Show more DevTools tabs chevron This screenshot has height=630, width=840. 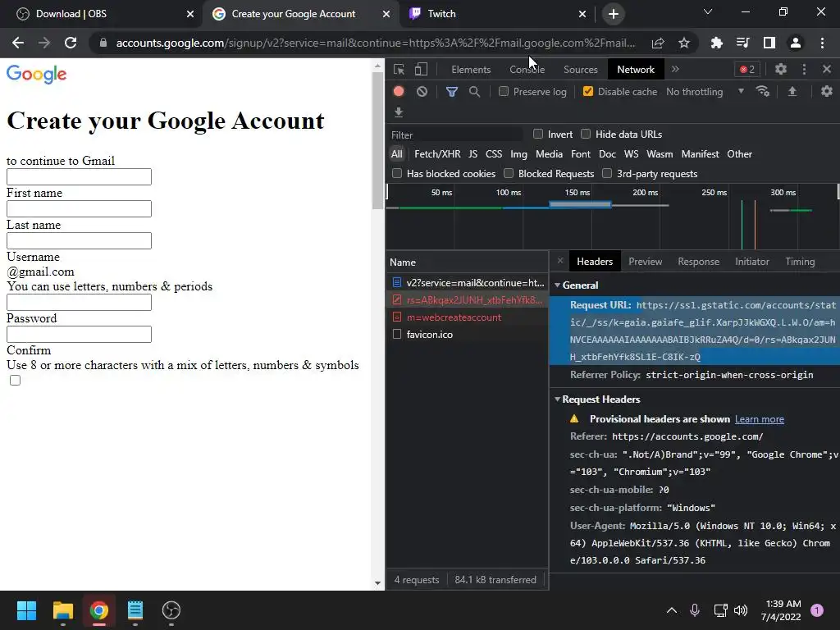(x=675, y=69)
